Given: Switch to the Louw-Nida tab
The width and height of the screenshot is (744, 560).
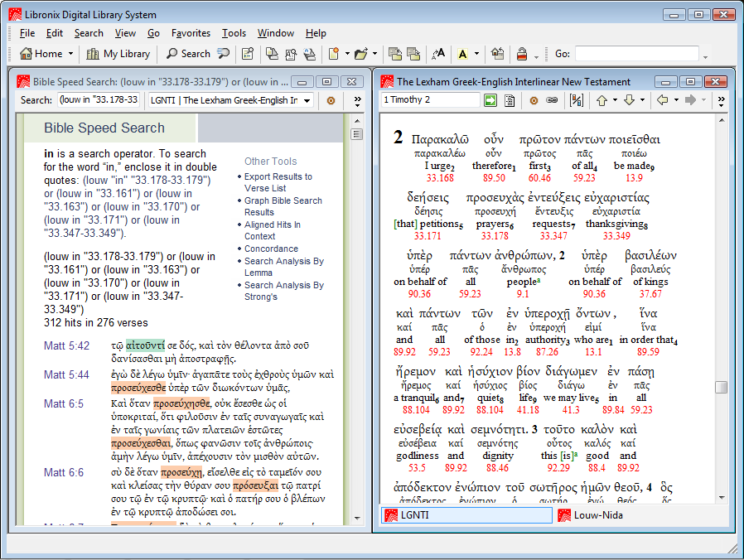Looking at the screenshot, I should coord(590,515).
